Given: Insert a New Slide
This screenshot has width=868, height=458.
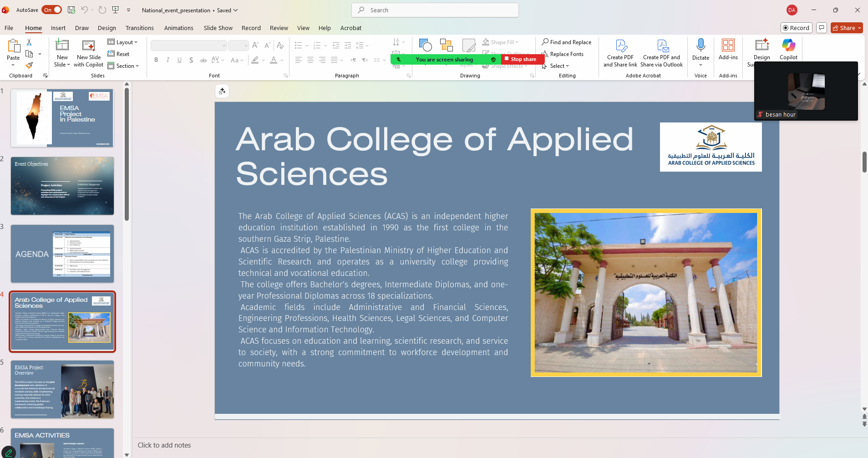Looking at the screenshot, I should [62, 46].
